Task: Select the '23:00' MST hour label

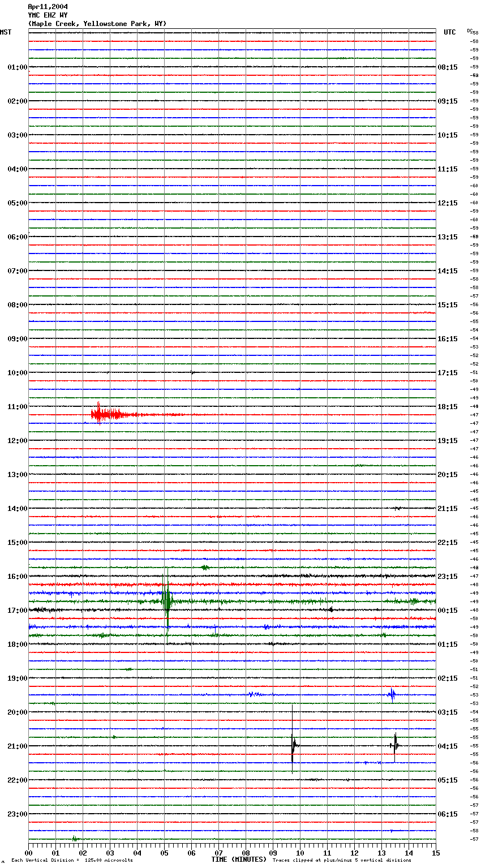Action: pos(18,814)
